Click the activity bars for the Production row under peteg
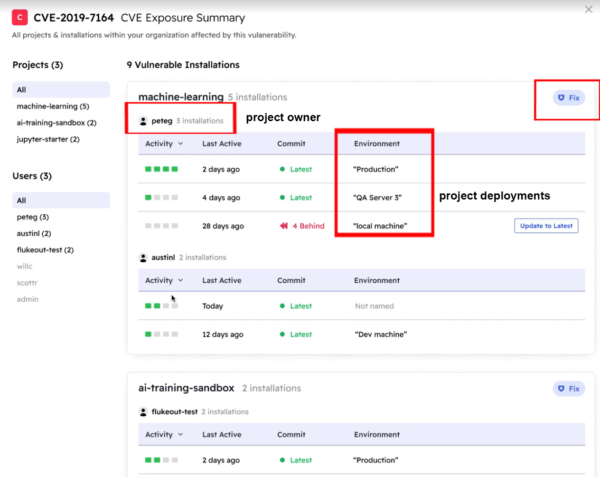This screenshot has height=477, width=600. tap(161, 169)
